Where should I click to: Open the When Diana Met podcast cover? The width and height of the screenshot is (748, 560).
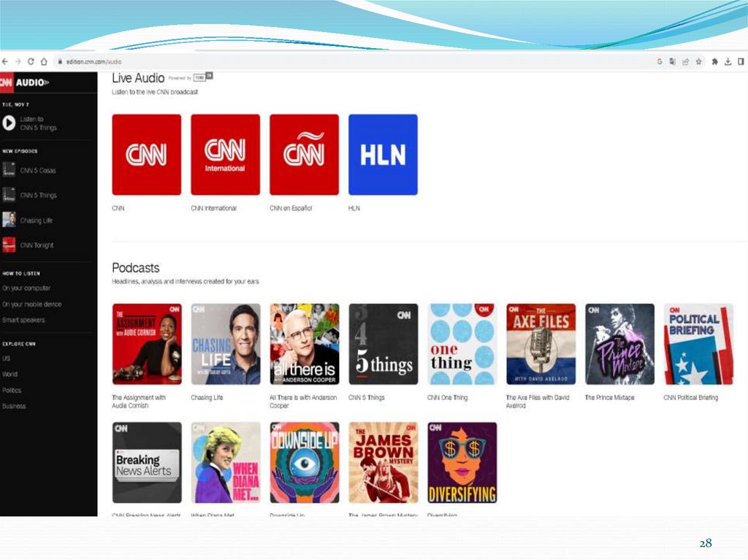coord(226,462)
